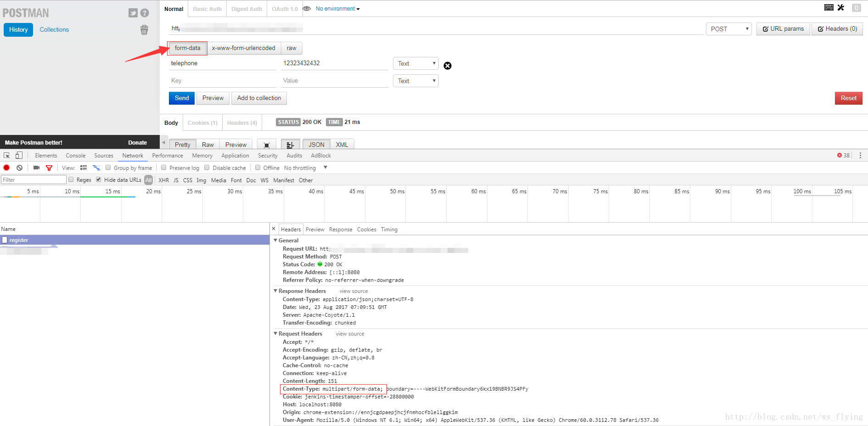The height and width of the screenshot is (426, 868).
Task: Open the empty row's Text type dropdown
Action: click(416, 81)
